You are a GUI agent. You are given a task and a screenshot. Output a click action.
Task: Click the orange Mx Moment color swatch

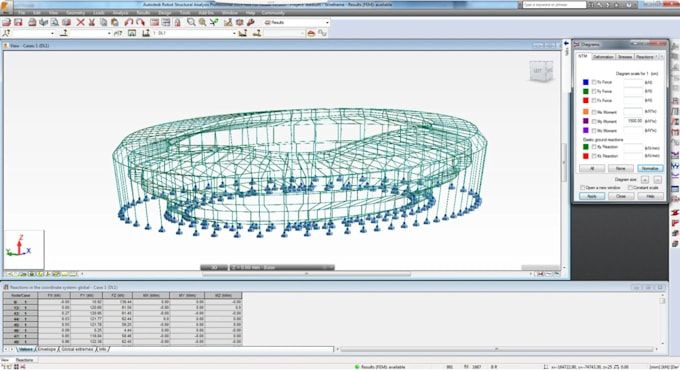point(585,112)
